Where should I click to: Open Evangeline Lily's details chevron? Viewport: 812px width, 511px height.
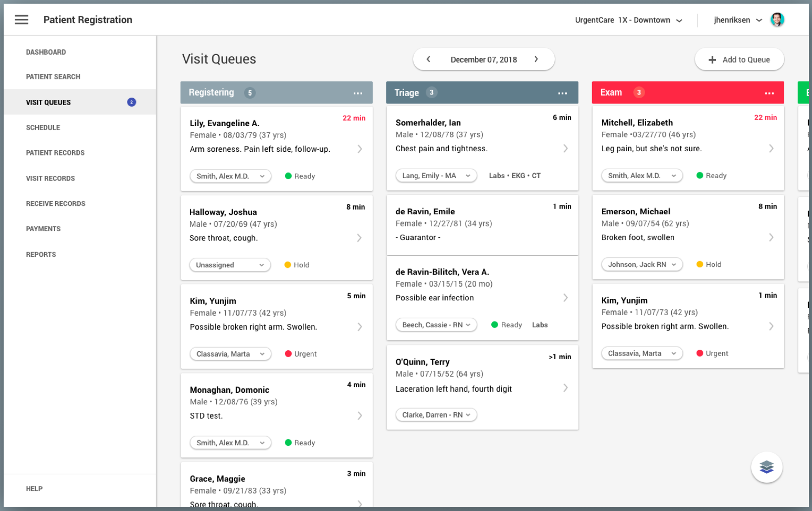360,149
